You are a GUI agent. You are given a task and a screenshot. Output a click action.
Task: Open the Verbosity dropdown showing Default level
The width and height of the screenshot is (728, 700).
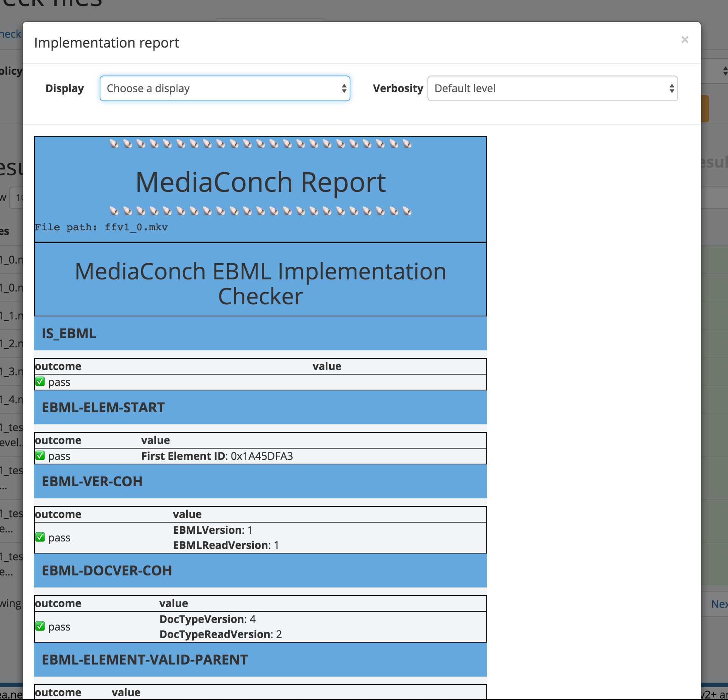point(552,88)
